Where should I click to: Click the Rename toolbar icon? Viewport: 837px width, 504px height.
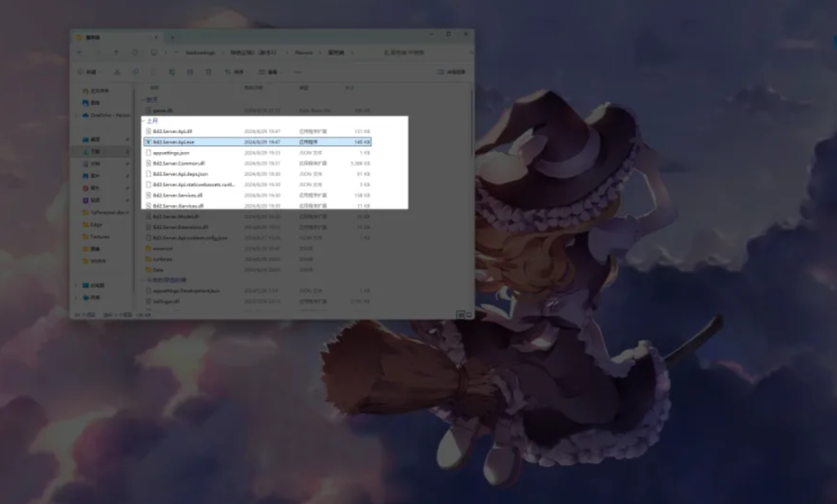coord(172,71)
